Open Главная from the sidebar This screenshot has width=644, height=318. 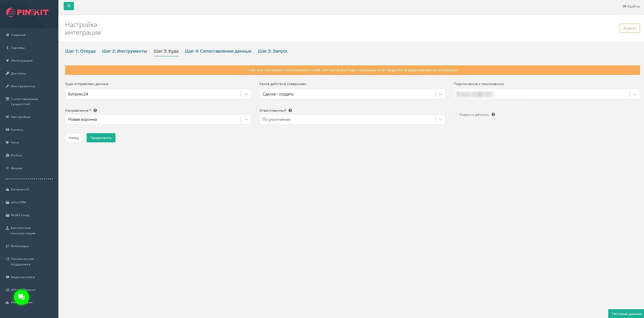(x=18, y=35)
